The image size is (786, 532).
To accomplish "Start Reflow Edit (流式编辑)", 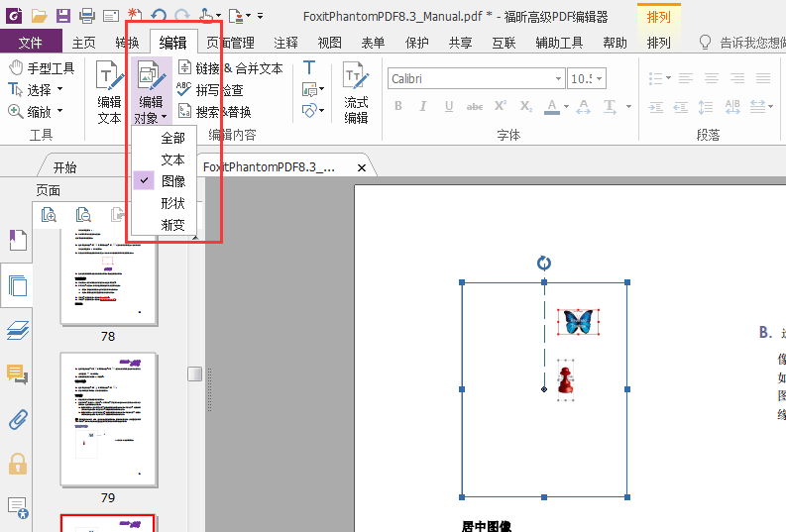I will pos(356,93).
